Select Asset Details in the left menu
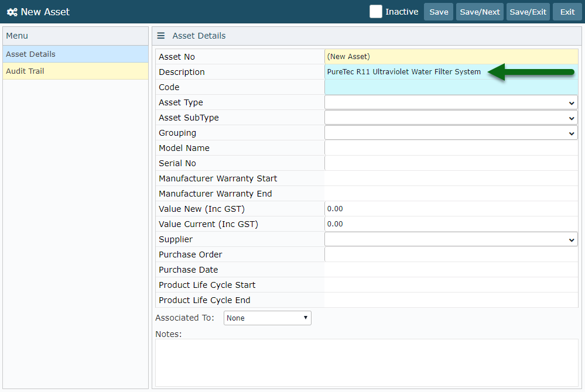The image size is (585, 392). click(x=76, y=54)
